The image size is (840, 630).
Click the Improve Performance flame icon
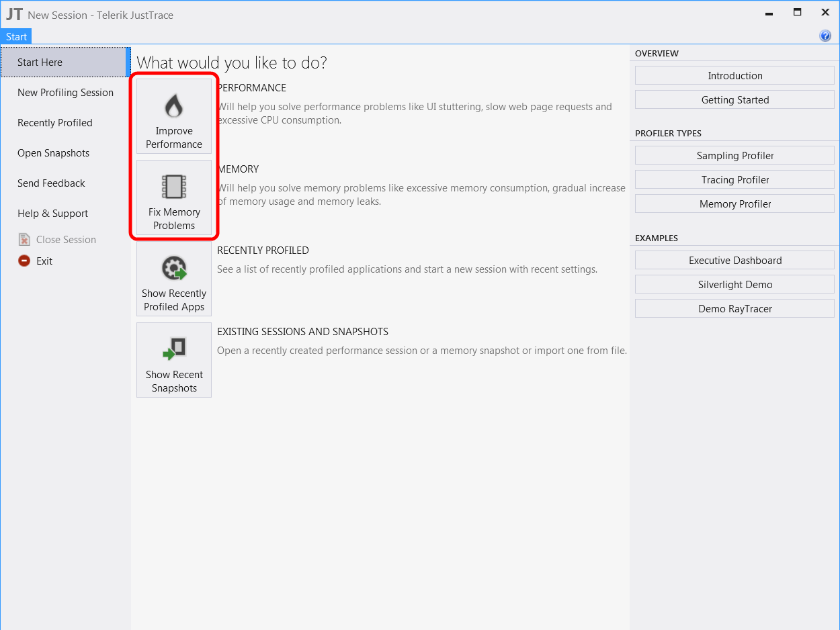coord(174,106)
